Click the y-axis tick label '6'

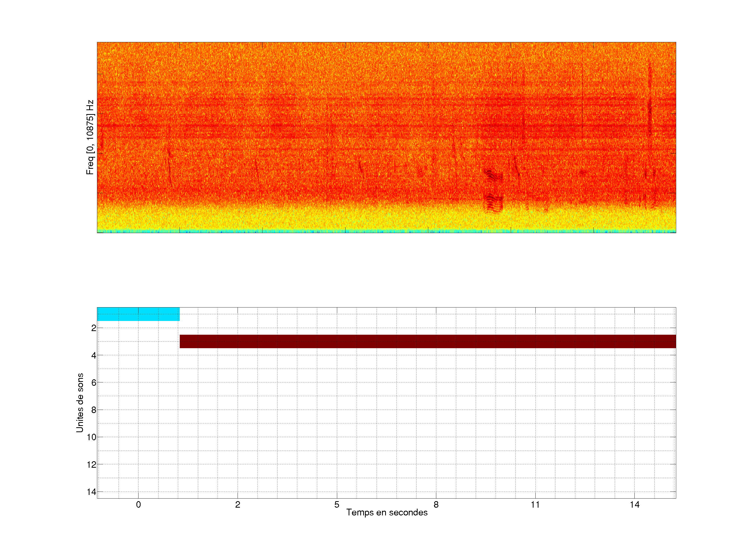pyautogui.click(x=94, y=382)
